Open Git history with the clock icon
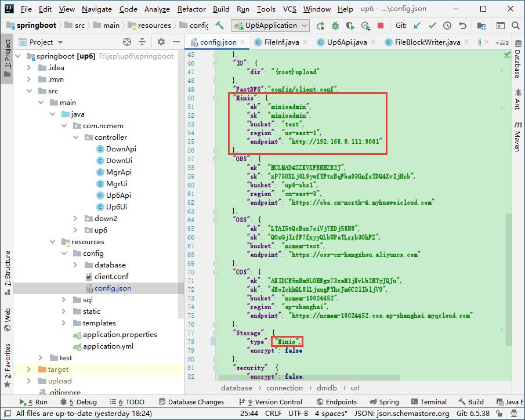525x420 pixels. [x=447, y=26]
